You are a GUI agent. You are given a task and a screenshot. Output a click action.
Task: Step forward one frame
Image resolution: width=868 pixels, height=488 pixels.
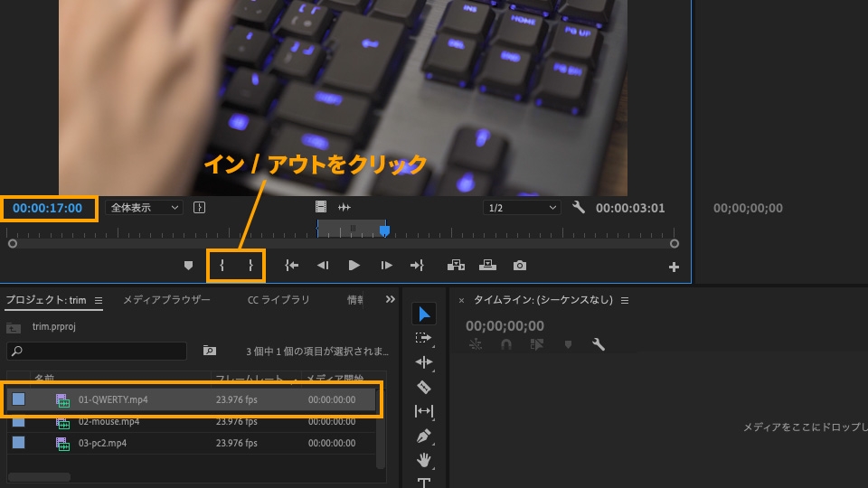click(x=386, y=266)
